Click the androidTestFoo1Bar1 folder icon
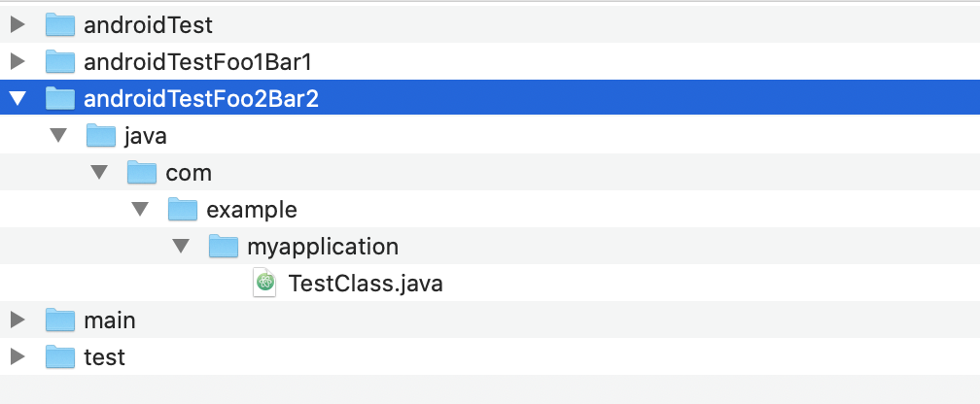The image size is (980, 404). point(60,61)
